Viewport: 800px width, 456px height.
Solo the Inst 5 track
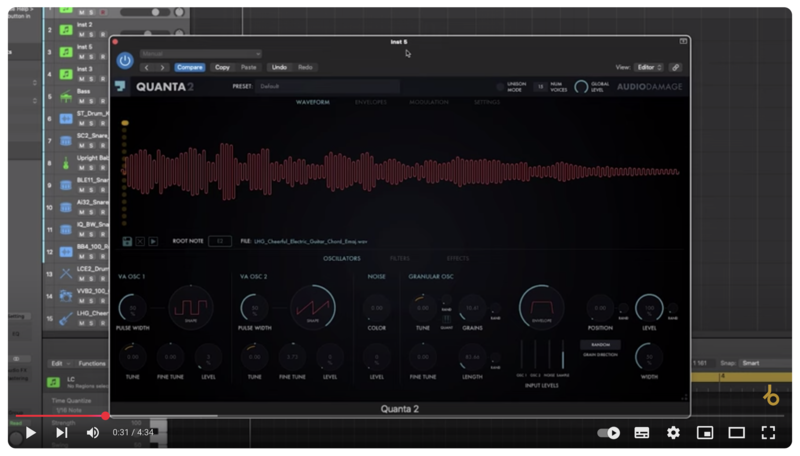92,57
